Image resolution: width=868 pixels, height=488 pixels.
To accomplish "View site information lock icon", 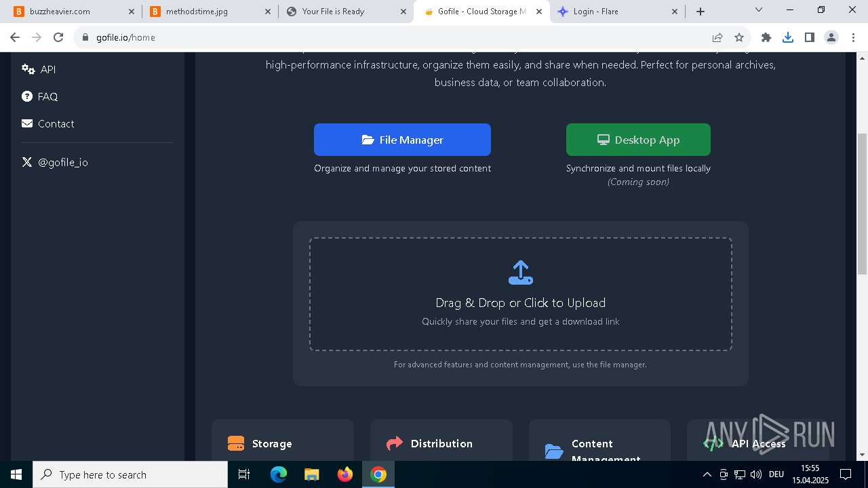I will 85,37.
